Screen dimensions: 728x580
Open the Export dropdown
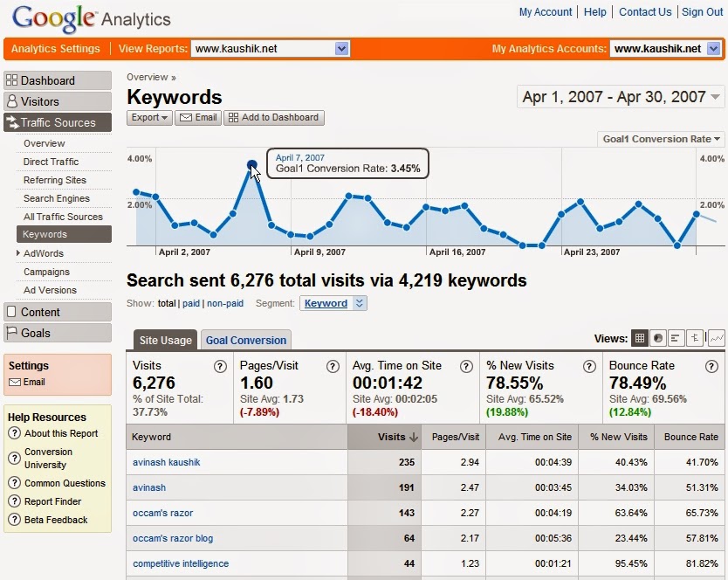pos(149,118)
